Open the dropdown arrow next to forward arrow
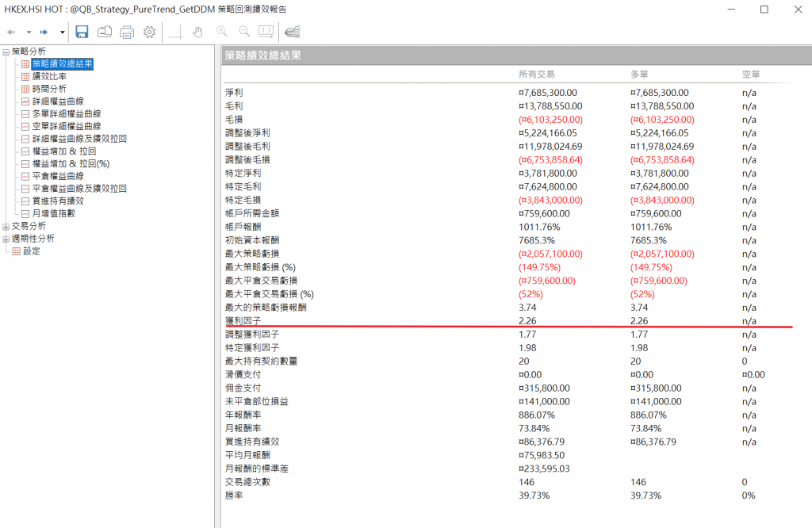 tap(63, 33)
